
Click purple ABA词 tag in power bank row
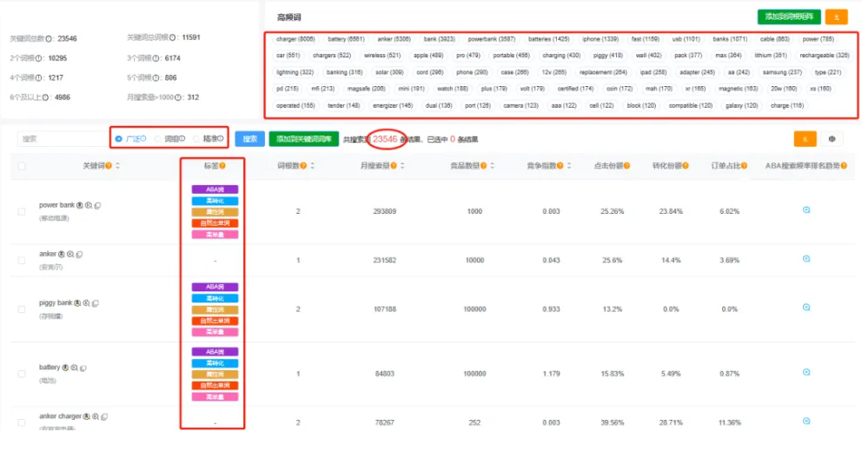pos(215,189)
